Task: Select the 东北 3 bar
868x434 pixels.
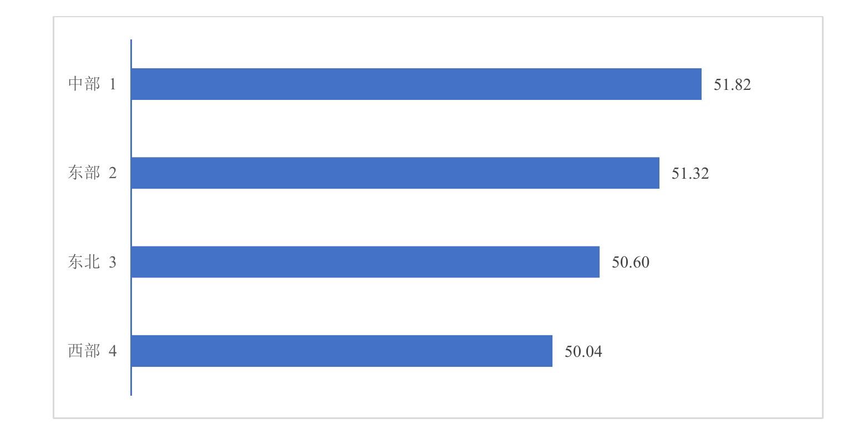Action: pos(366,262)
